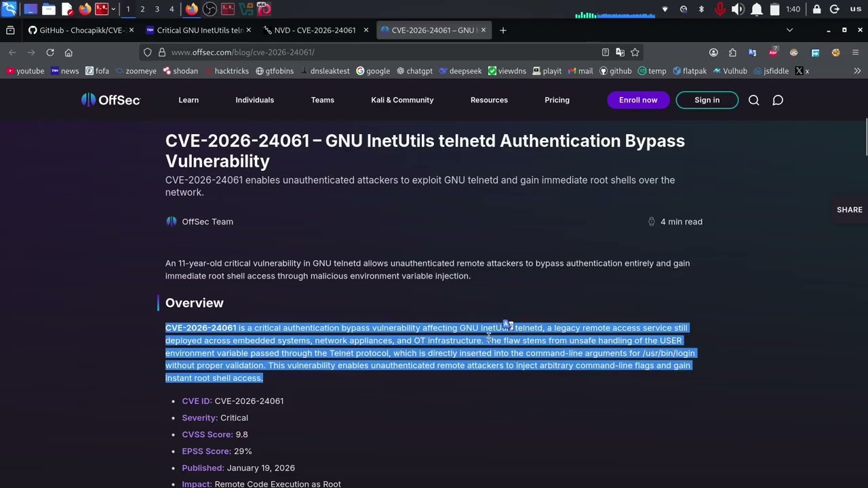Open the Teams menu
The image size is (868, 488).
click(323, 100)
